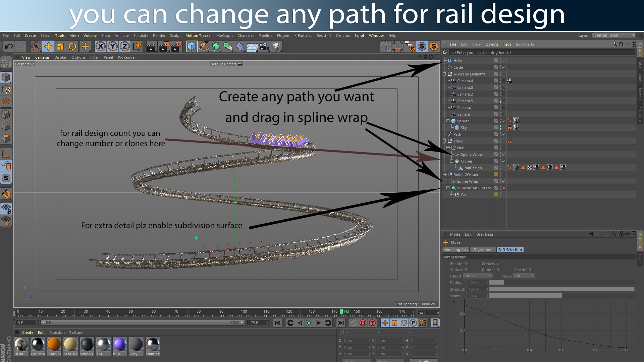
Task: Expand the Car group
Action: pos(452,195)
